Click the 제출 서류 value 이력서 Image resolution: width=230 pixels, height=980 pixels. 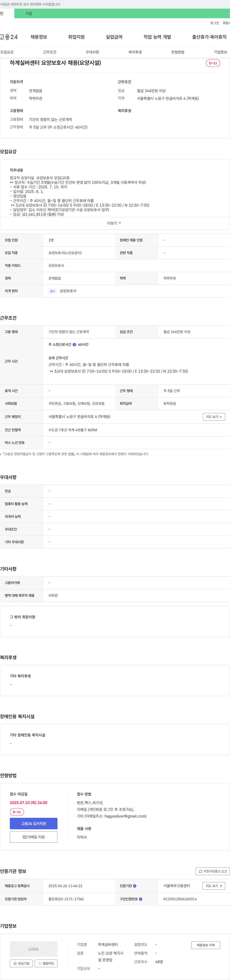(82, 837)
